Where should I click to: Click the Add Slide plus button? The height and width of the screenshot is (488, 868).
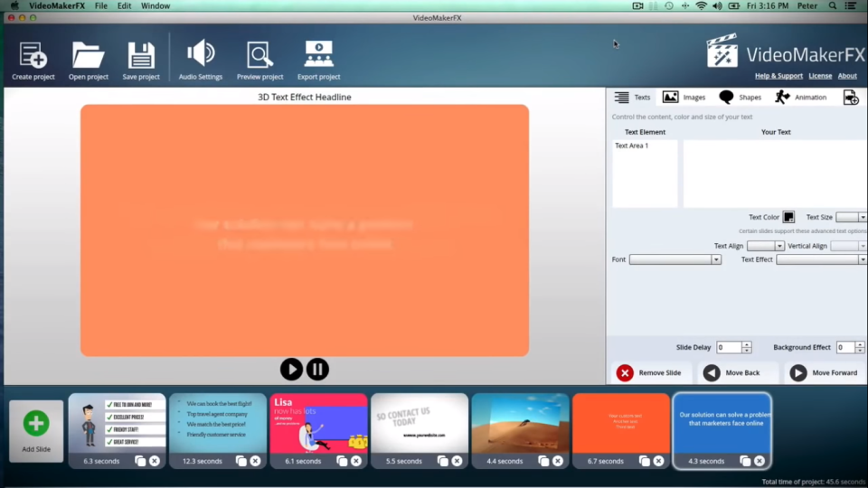coord(36,423)
